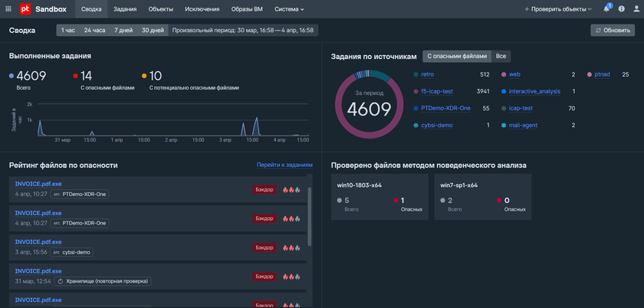The image size is (644, 308).
Task: Follow the Перейти к заданиям link
Action: click(x=284, y=165)
